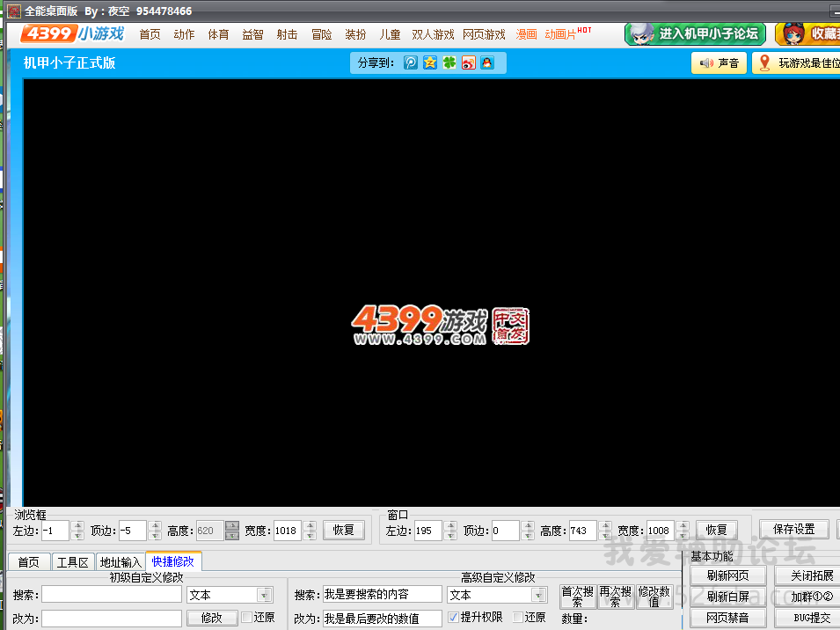Click the forum character avatar icon
The height and width of the screenshot is (630, 840).
tap(641, 33)
